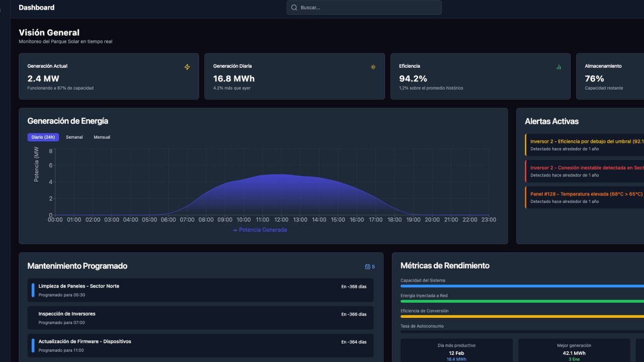Switch chart to Mensual view
This screenshot has height=362, width=644.
point(102,137)
